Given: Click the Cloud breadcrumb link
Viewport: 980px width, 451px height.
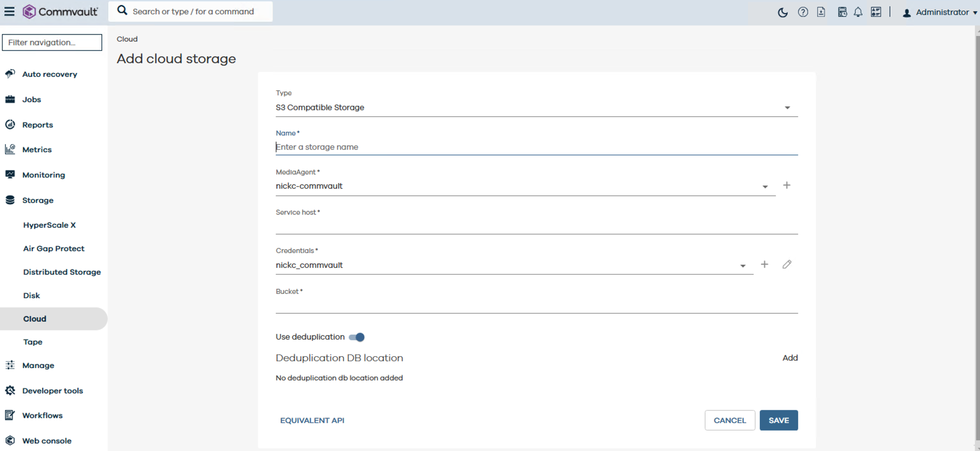Looking at the screenshot, I should point(127,39).
